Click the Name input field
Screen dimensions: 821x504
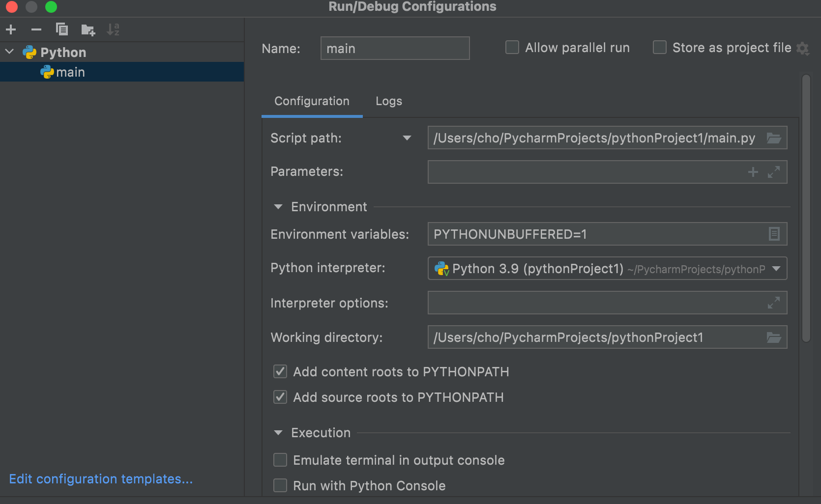coord(395,49)
